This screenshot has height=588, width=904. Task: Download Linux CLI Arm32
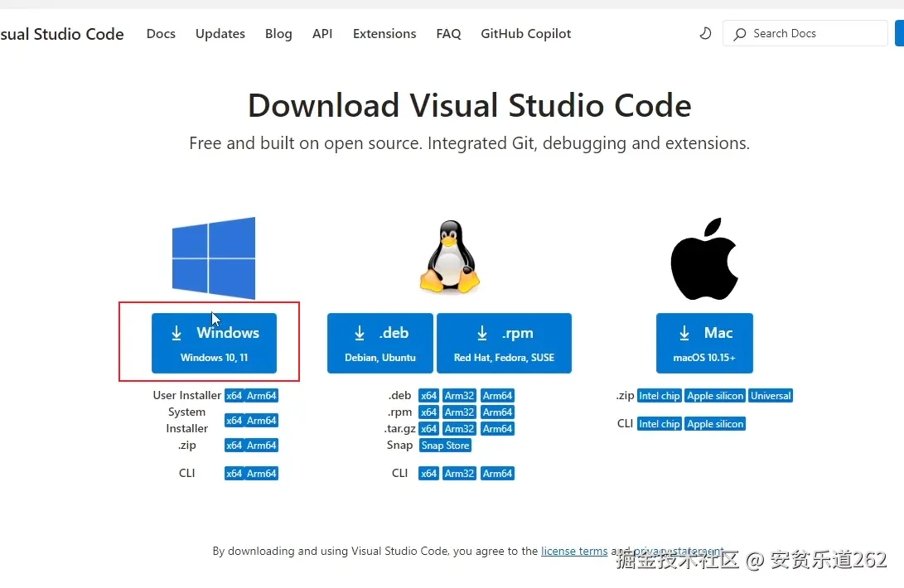pos(460,473)
